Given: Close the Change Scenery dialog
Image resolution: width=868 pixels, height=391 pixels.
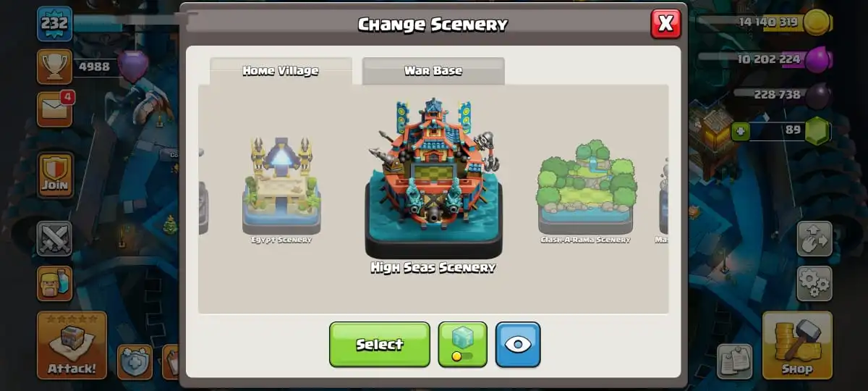Looking at the screenshot, I should click(x=665, y=24).
